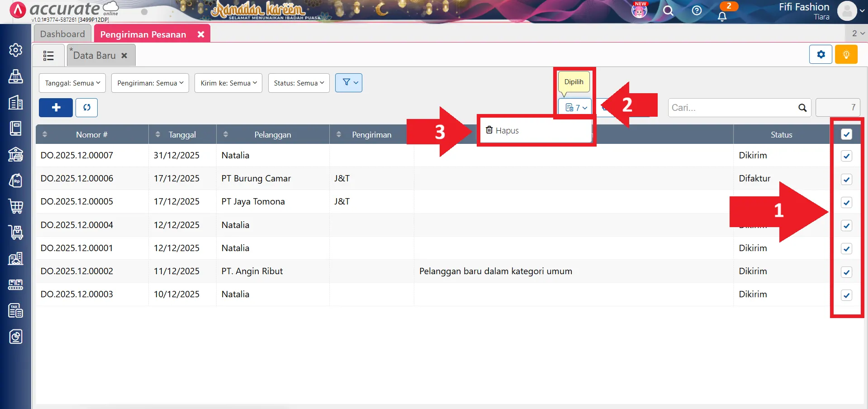
Task: Select the Pengiriman Pesanan tab
Action: click(x=143, y=34)
